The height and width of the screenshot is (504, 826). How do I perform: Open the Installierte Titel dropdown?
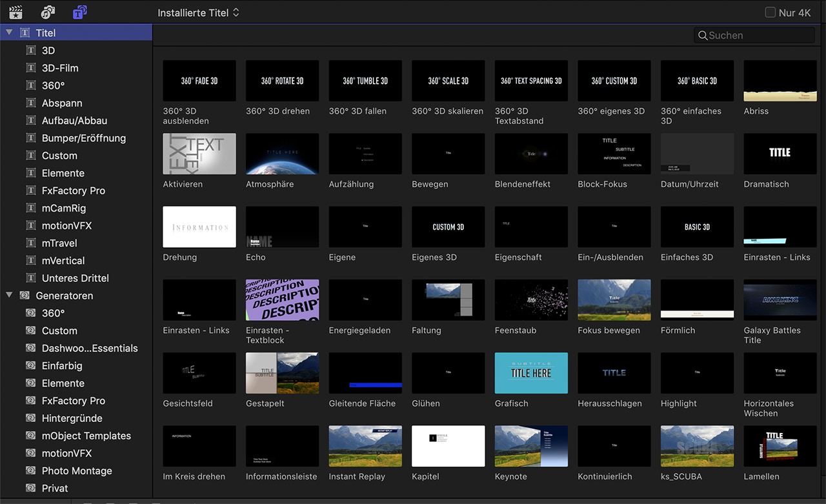[x=198, y=12]
